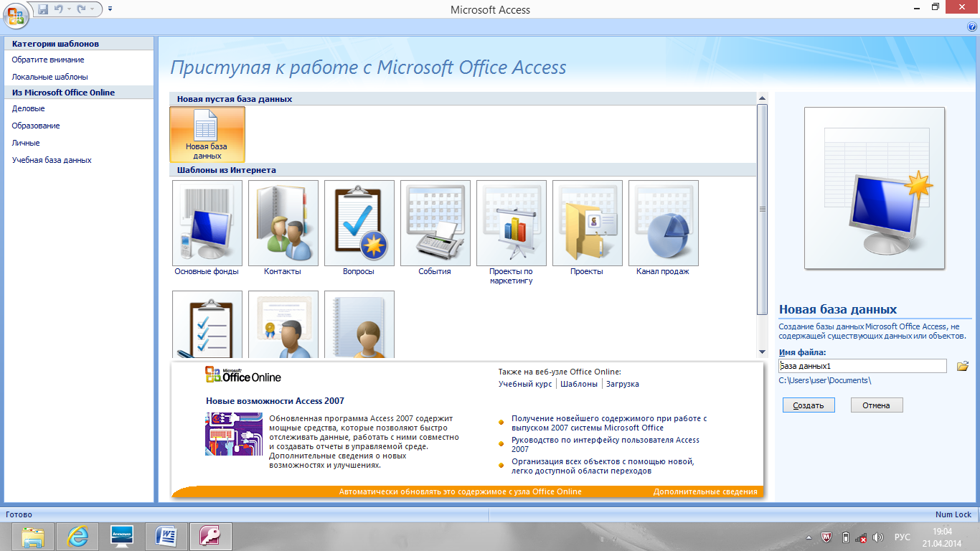The width and height of the screenshot is (980, 551).
Task: Open volume control in system tray
Action: tap(877, 537)
